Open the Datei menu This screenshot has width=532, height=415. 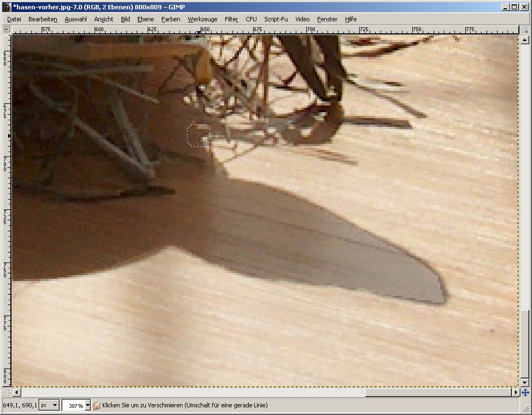[14, 19]
